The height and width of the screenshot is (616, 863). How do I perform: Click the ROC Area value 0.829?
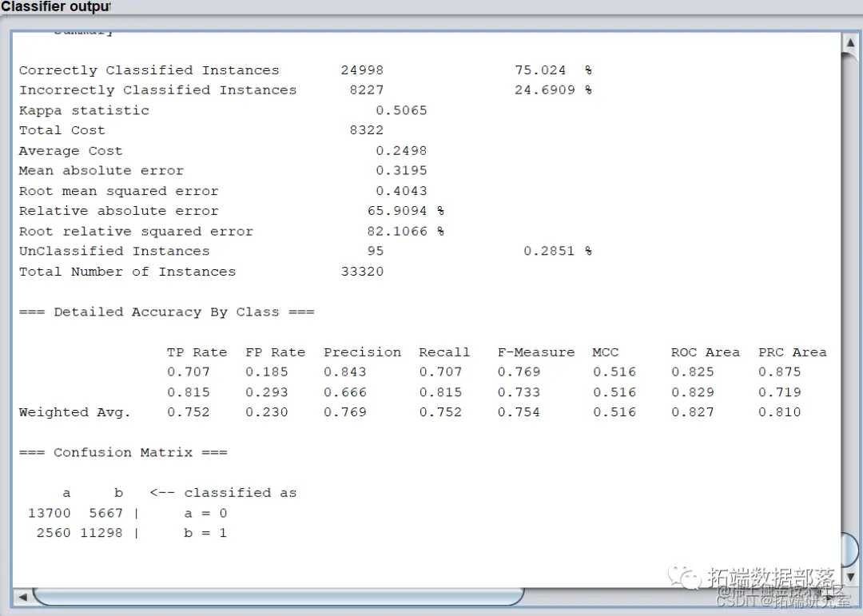pyautogui.click(x=692, y=392)
